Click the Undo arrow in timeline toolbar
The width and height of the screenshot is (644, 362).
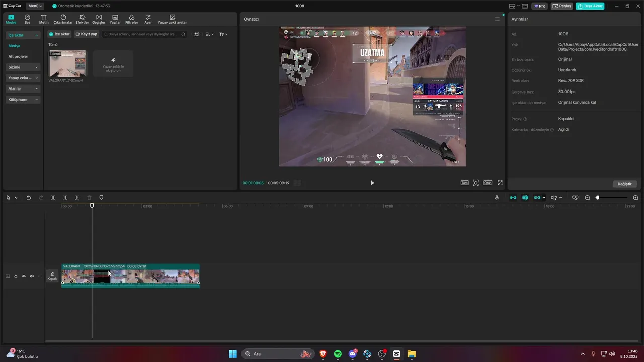tap(29, 198)
